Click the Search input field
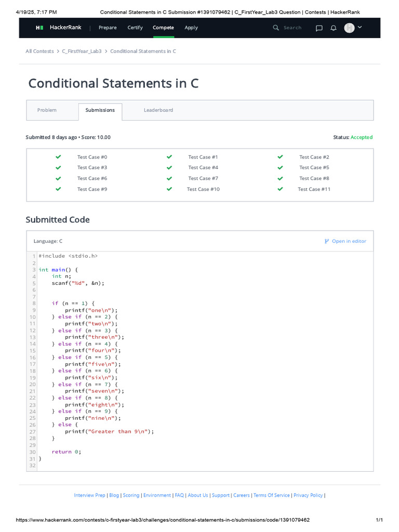Screen dimensions: 399x532 (x=293, y=28)
